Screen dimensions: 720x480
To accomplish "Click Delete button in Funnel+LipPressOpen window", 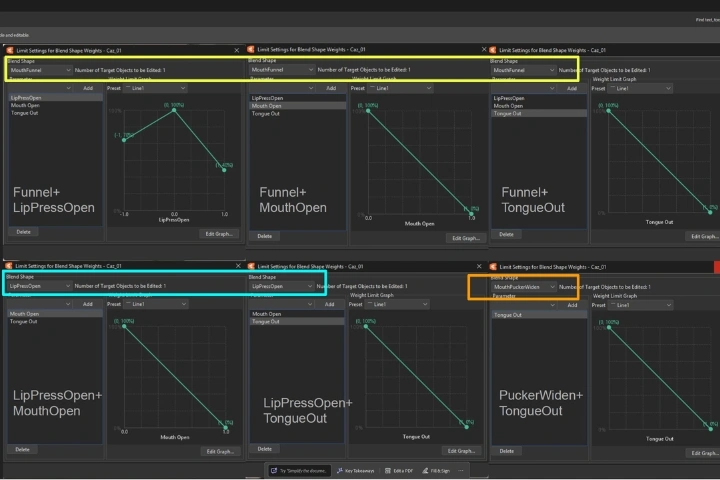I will click(23, 232).
